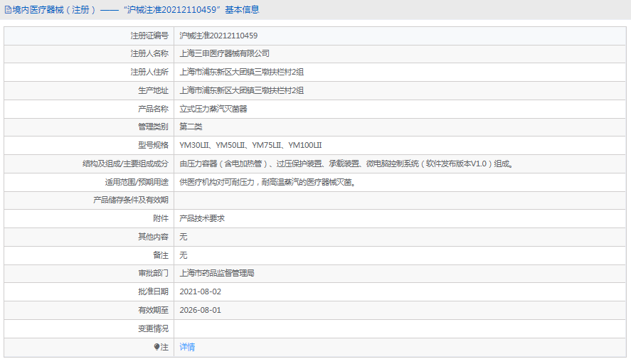Click product name 立式压力蒸汽灭菌器

point(213,109)
